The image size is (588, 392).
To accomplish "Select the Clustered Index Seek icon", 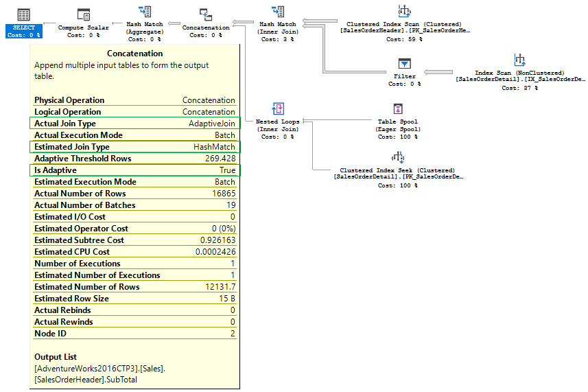I will pos(397,158).
